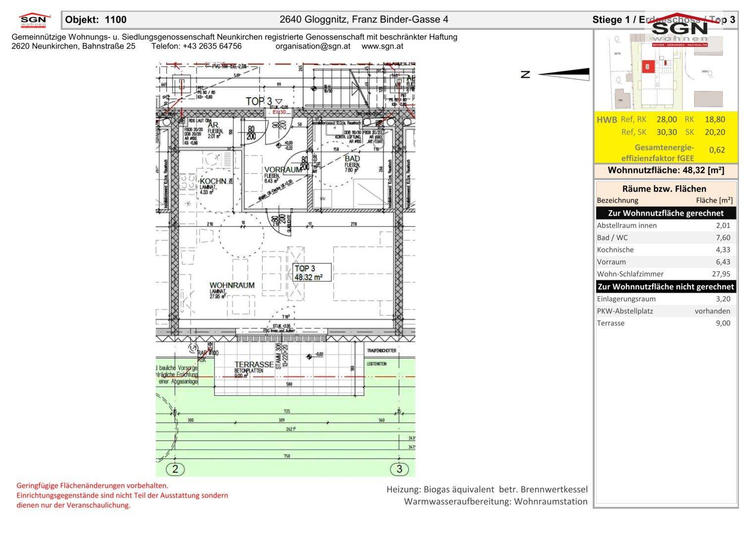756x535 pixels.
Task: Click the fGEE factor value 0,62
Action: (717, 150)
